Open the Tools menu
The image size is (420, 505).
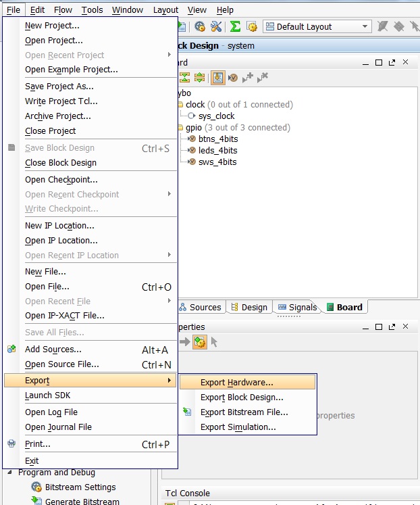92,10
